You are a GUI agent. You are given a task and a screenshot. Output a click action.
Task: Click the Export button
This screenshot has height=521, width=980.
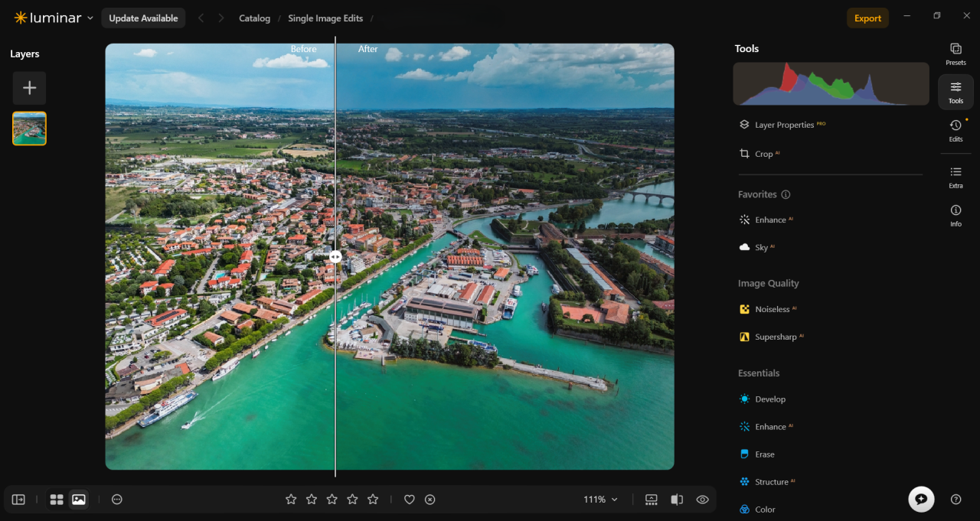[867, 18]
